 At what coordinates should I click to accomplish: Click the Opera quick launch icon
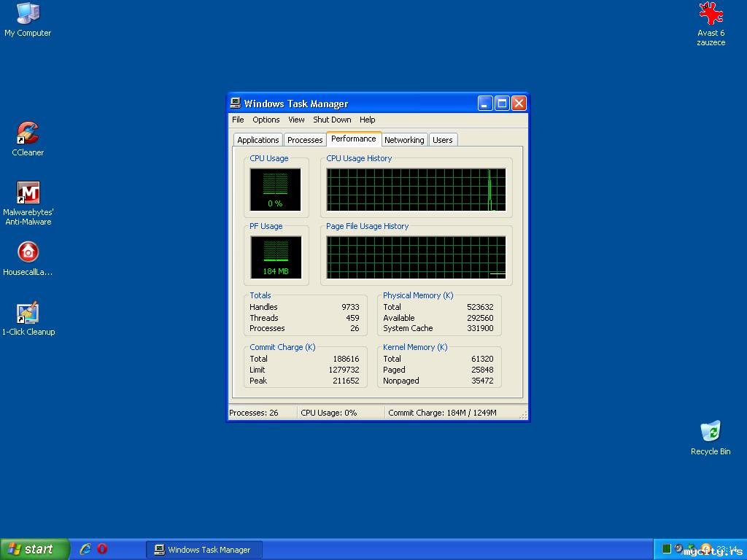(x=102, y=549)
